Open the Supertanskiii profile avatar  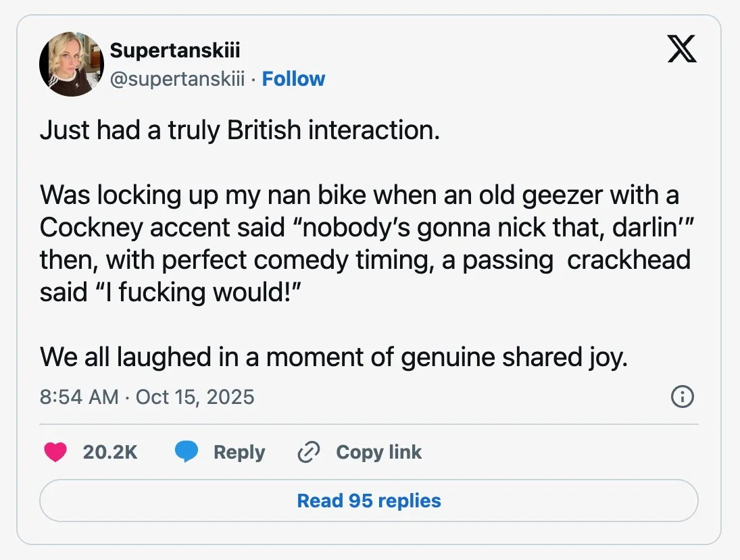[x=72, y=64]
